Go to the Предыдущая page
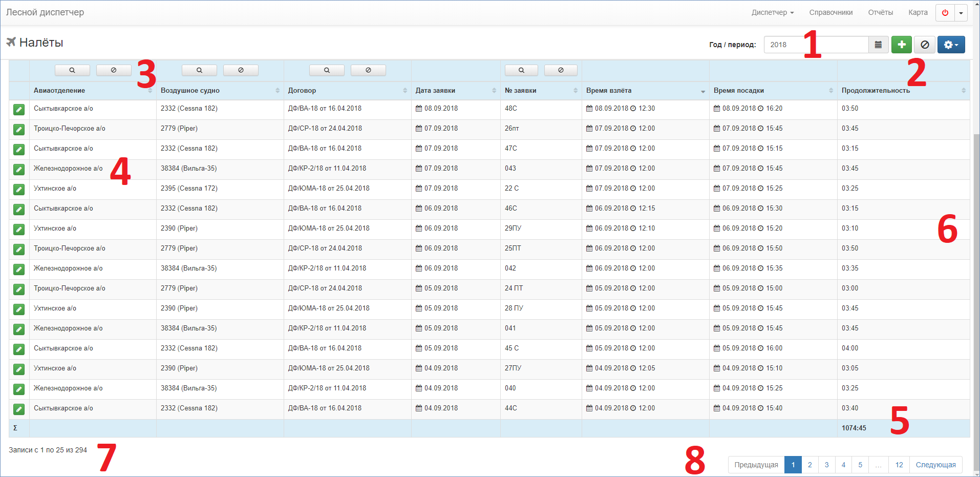The width and height of the screenshot is (980, 477). point(756,465)
